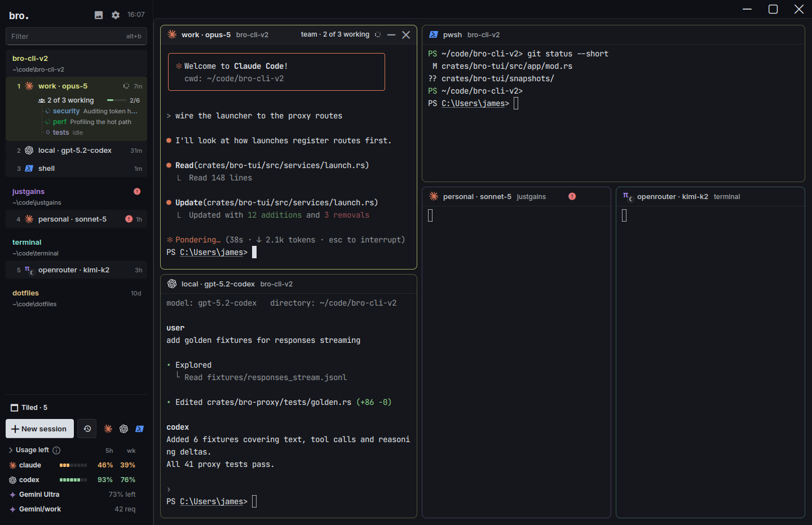Viewport: 812px width, 525px height.
Task: Toggle the Tiled · 5 layout mode
Action: tap(29, 408)
